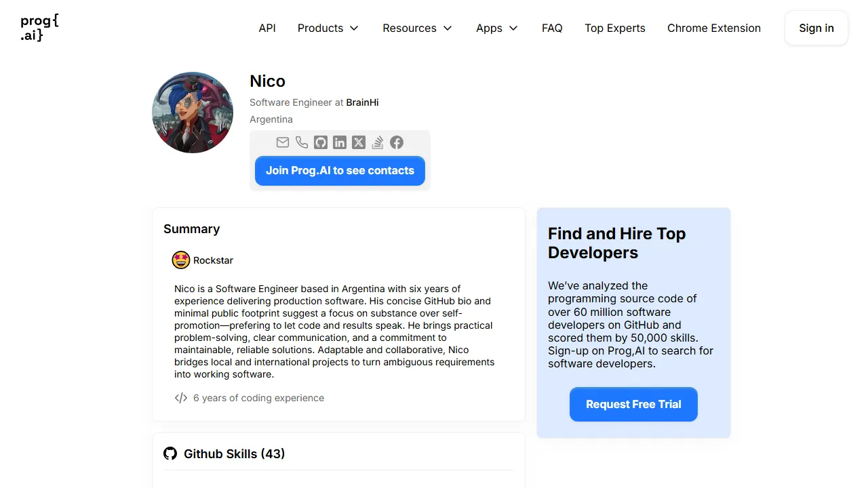
Task: Click the Sign in button
Action: 816,28
